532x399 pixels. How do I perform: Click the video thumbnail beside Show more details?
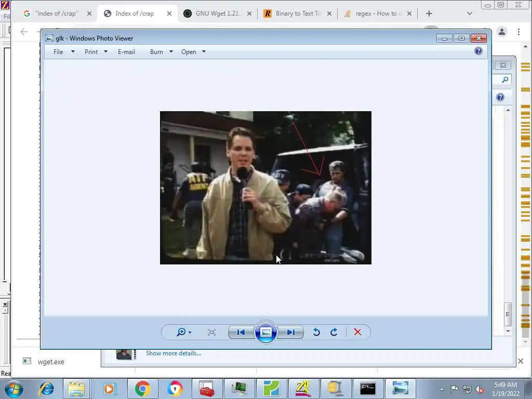click(126, 354)
